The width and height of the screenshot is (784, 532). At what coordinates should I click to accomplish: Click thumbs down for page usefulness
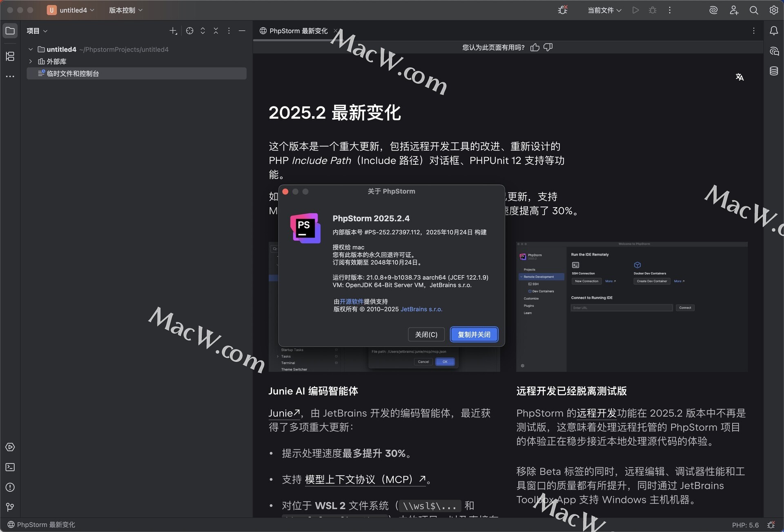click(548, 47)
